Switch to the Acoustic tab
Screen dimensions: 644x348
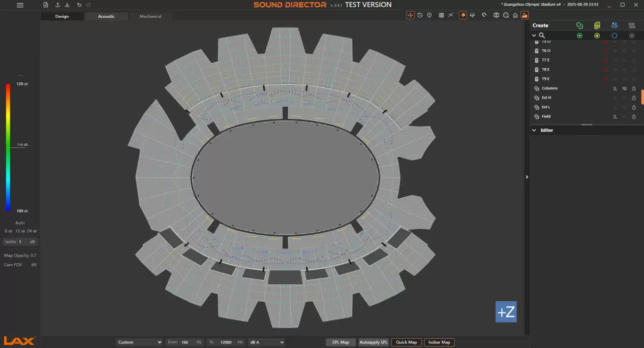pos(106,16)
